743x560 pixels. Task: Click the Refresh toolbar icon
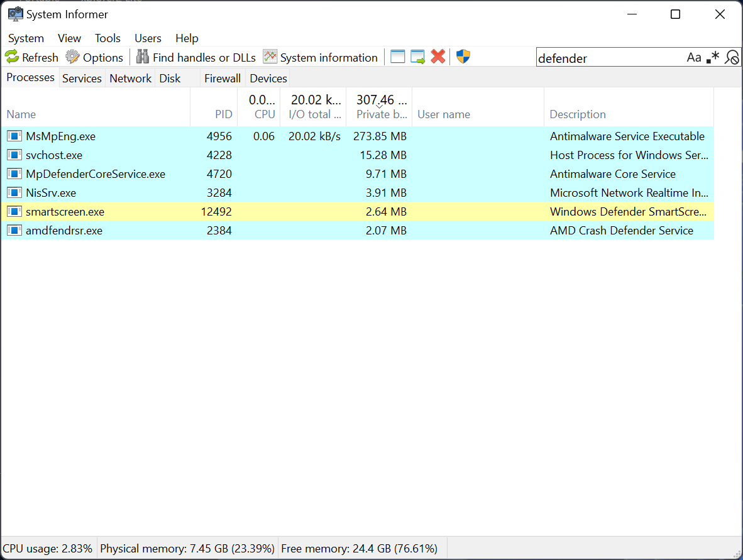click(x=12, y=57)
